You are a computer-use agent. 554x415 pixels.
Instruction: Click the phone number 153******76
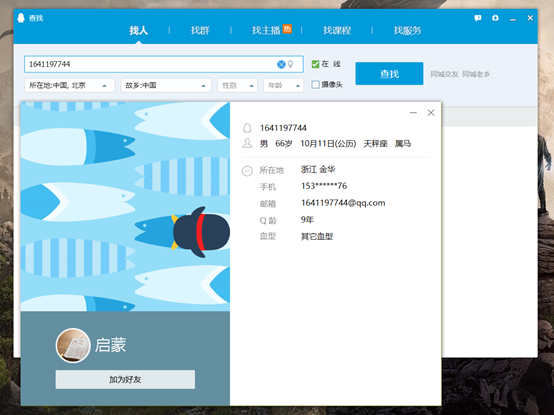[324, 186]
